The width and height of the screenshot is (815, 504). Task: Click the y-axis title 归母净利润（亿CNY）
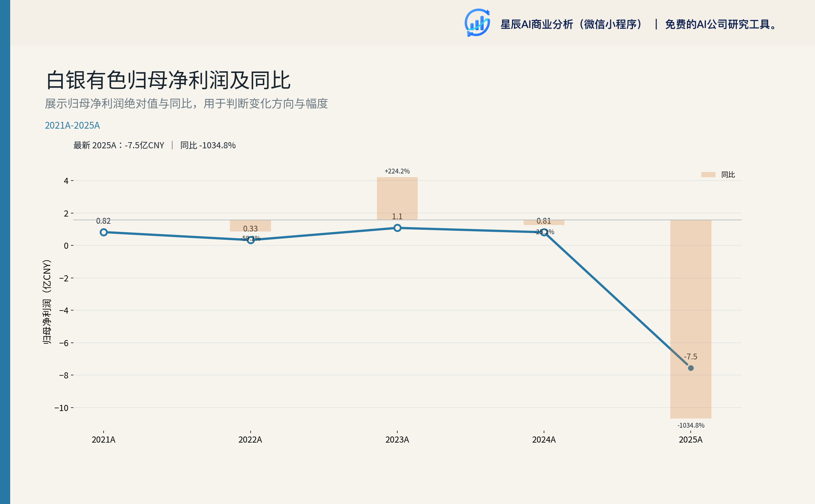(x=47, y=302)
